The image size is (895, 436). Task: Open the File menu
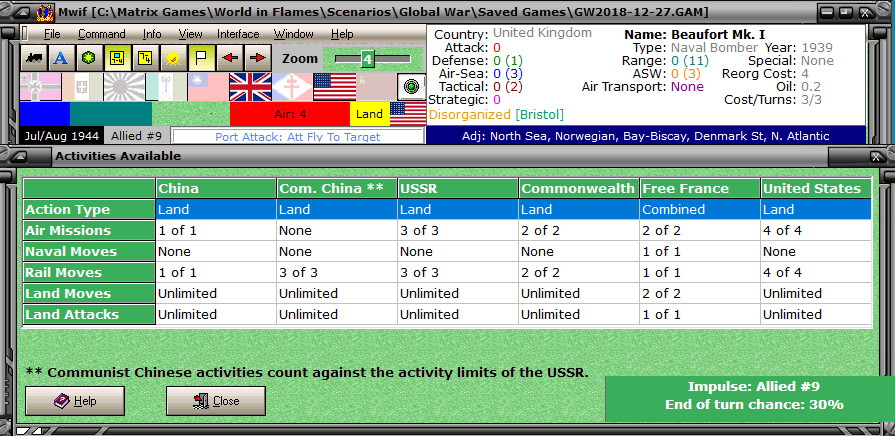point(52,34)
